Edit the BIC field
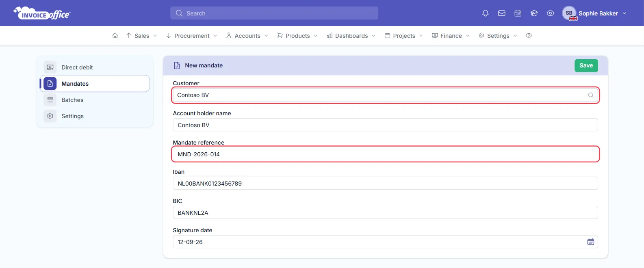The image size is (644, 268). tap(385, 212)
